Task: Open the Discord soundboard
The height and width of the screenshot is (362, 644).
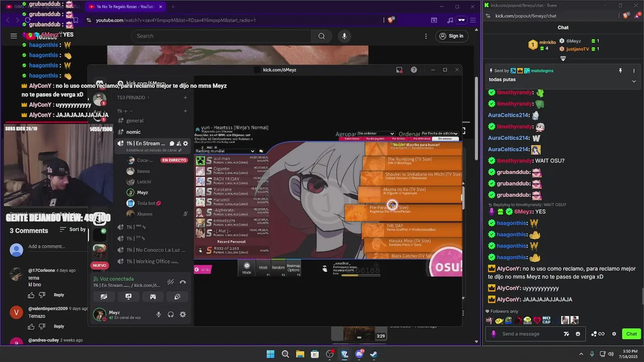Action: 178,297
